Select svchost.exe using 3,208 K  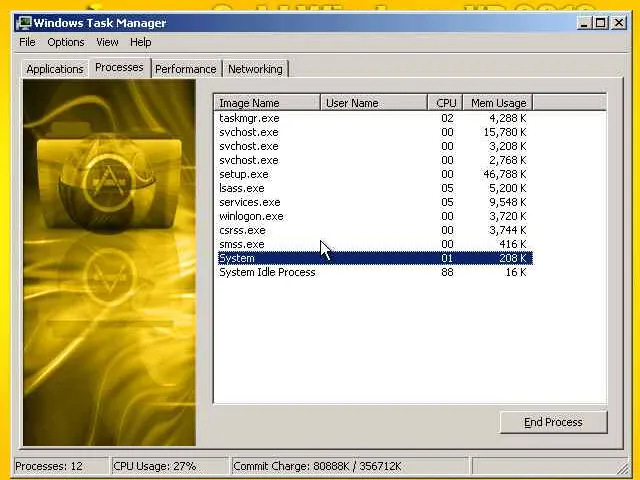pos(375,146)
